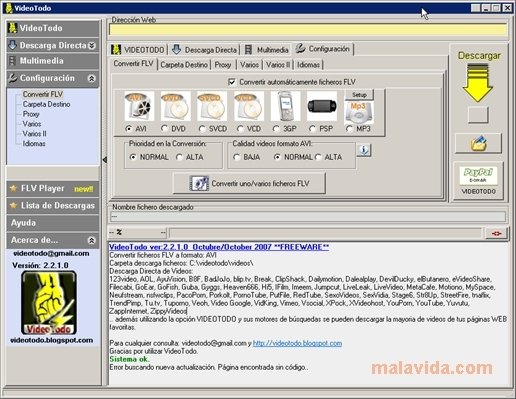Click the download progress bar
The height and width of the screenshot is (399, 516).
325,233
